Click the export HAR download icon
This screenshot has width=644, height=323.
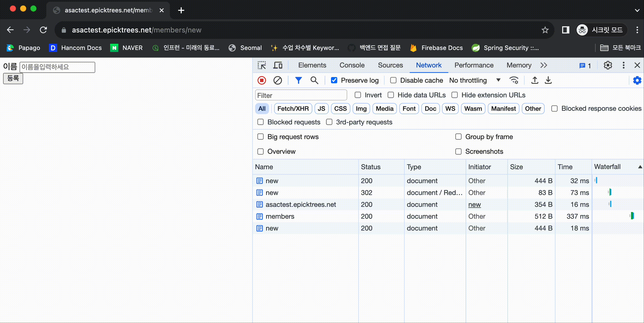point(548,80)
